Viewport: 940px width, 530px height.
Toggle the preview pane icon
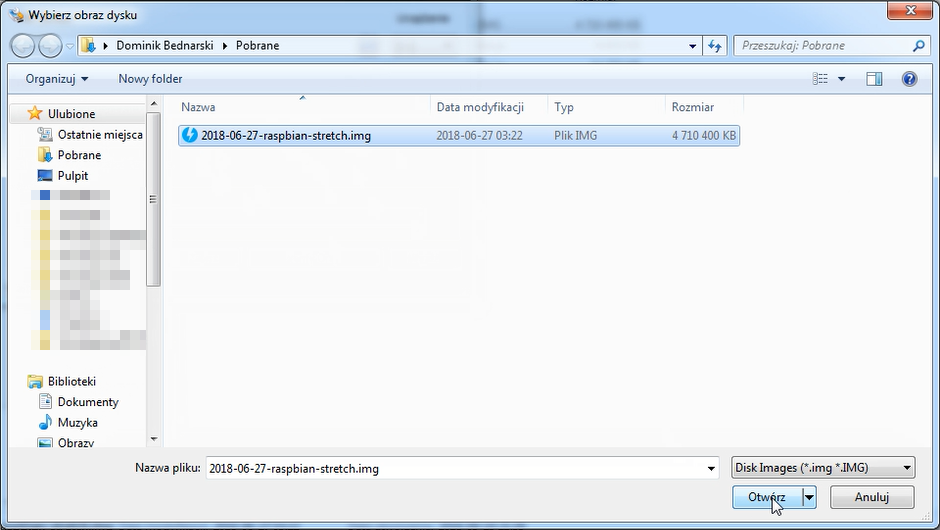[x=874, y=79]
